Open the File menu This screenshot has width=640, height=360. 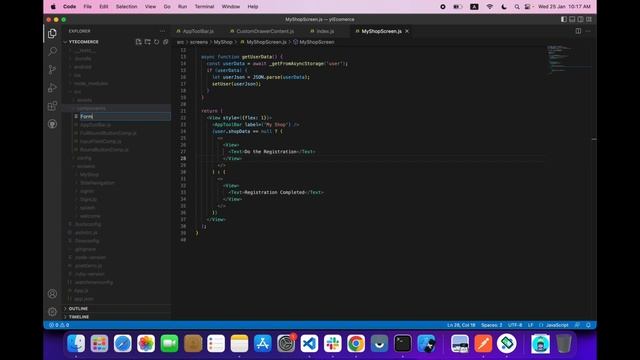(87, 7)
